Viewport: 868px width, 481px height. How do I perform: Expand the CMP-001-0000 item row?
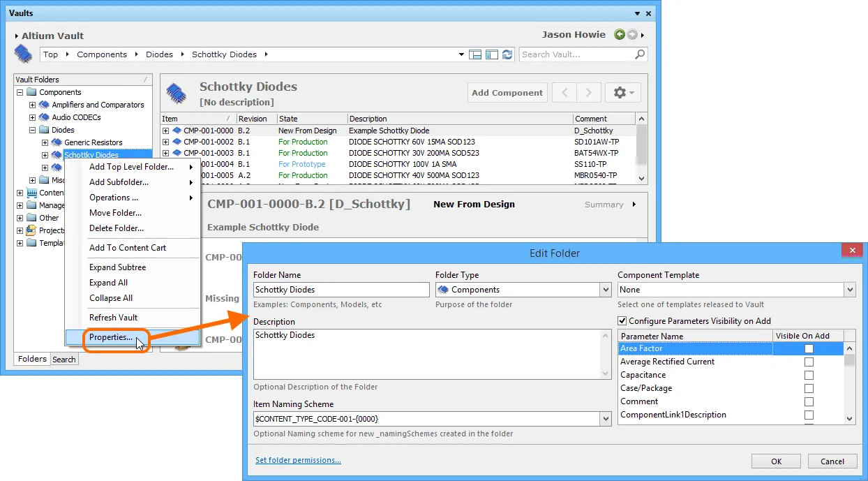165,131
